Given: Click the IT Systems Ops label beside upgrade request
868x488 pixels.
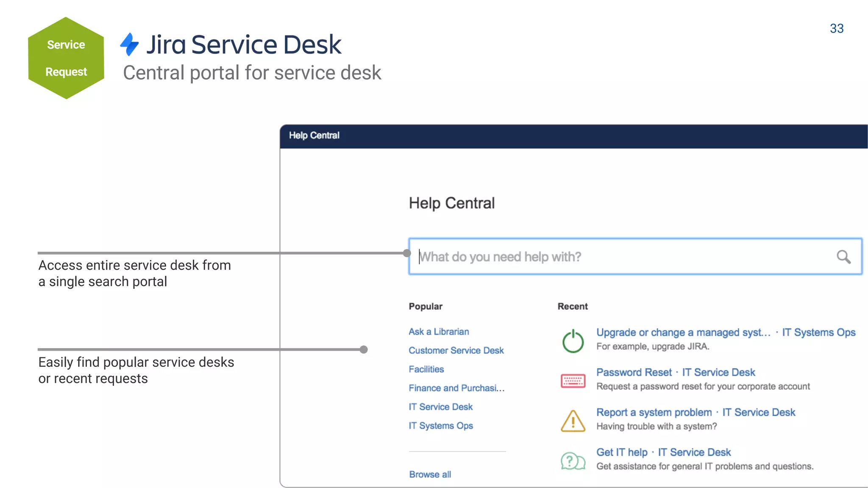Looking at the screenshot, I should (x=818, y=333).
